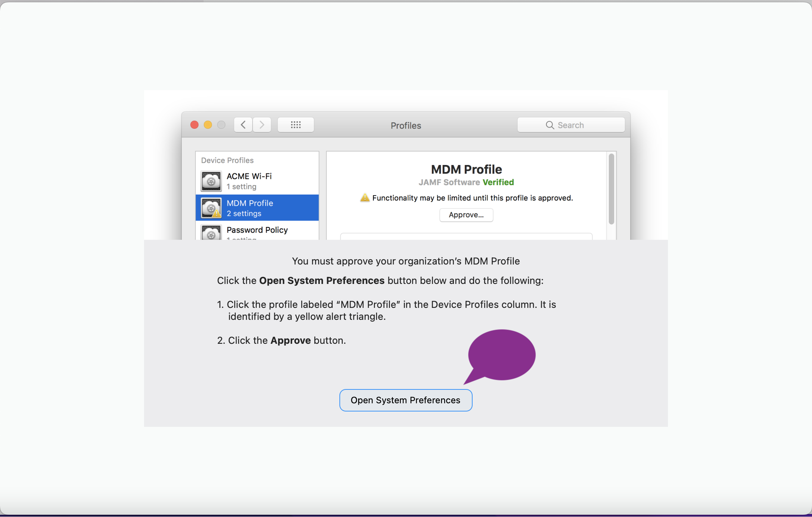Click the Device Profiles column header
The width and height of the screenshot is (812, 517).
click(227, 160)
